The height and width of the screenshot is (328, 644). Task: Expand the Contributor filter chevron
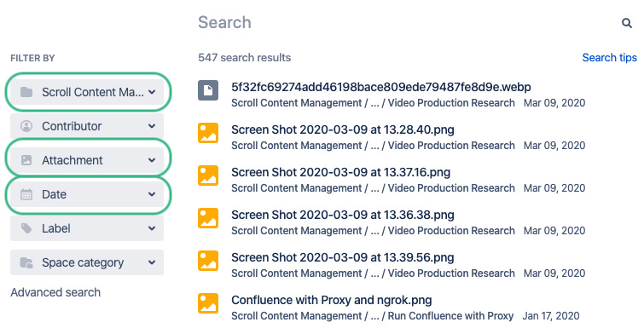(x=152, y=126)
